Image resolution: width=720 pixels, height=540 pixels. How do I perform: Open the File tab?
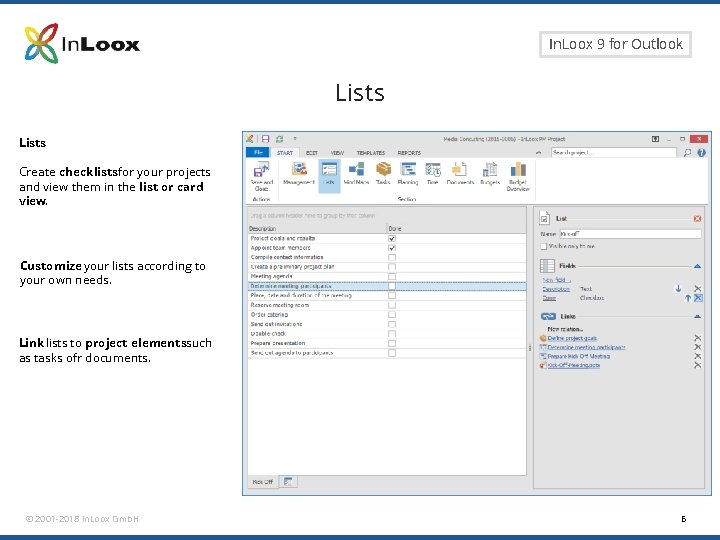(x=258, y=152)
